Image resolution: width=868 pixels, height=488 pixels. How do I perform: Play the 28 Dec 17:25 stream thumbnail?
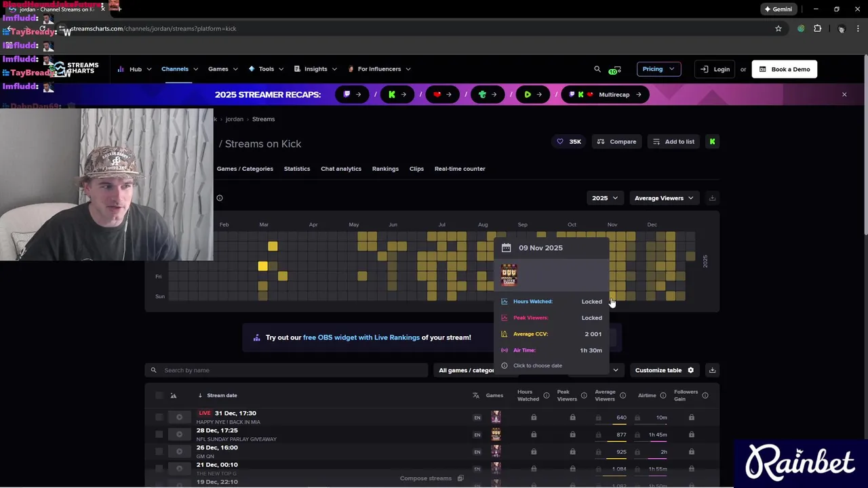[x=179, y=434]
